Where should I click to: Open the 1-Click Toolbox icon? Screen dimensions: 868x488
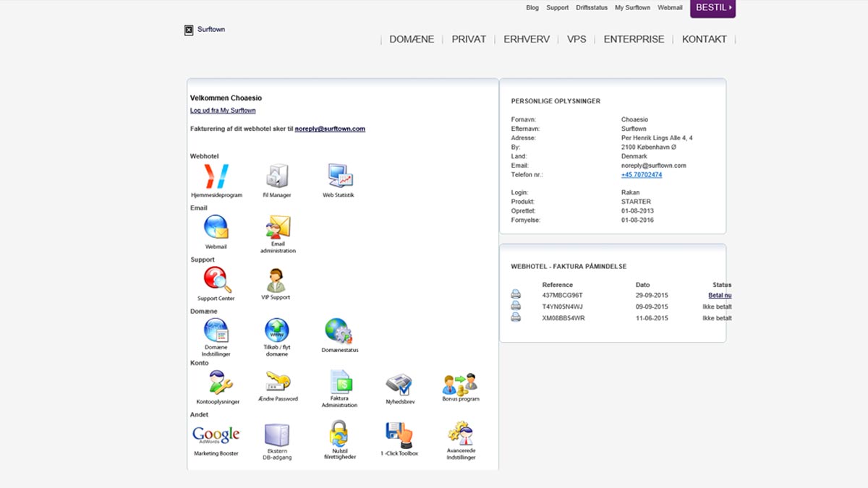tap(399, 435)
